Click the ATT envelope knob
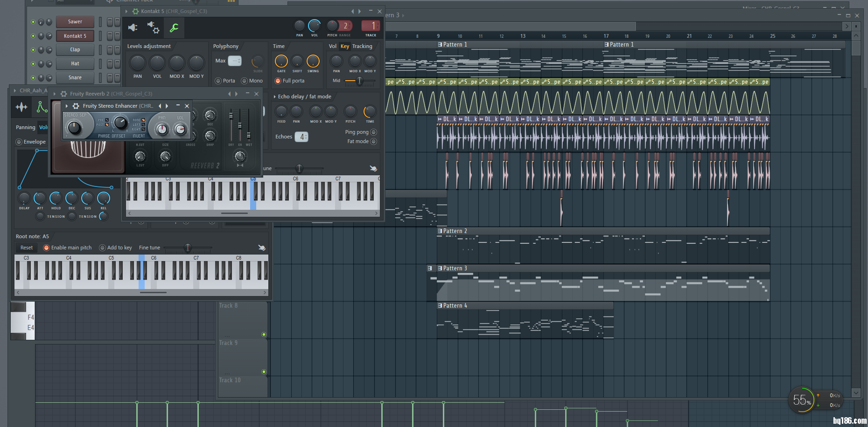 [40, 198]
